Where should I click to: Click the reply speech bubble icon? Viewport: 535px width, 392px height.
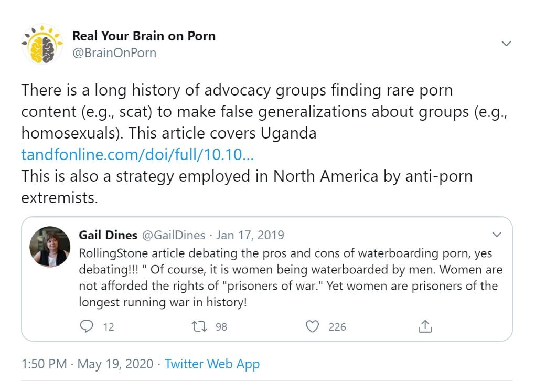pyautogui.click(x=86, y=326)
